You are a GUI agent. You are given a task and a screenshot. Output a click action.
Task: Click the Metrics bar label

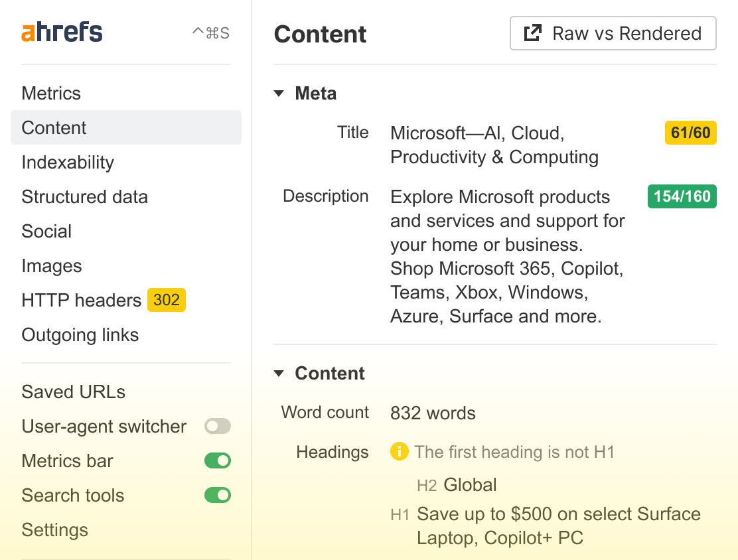pyautogui.click(x=67, y=460)
